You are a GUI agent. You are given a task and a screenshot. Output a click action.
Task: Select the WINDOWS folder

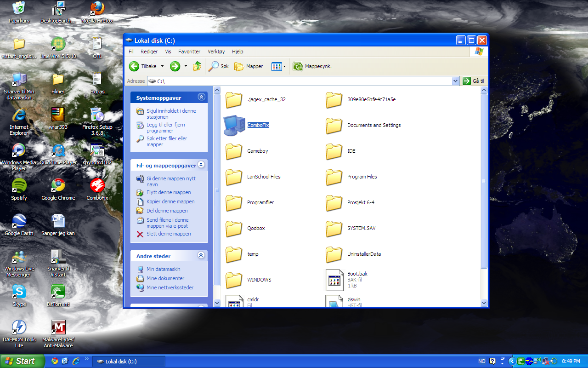pyautogui.click(x=234, y=280)
